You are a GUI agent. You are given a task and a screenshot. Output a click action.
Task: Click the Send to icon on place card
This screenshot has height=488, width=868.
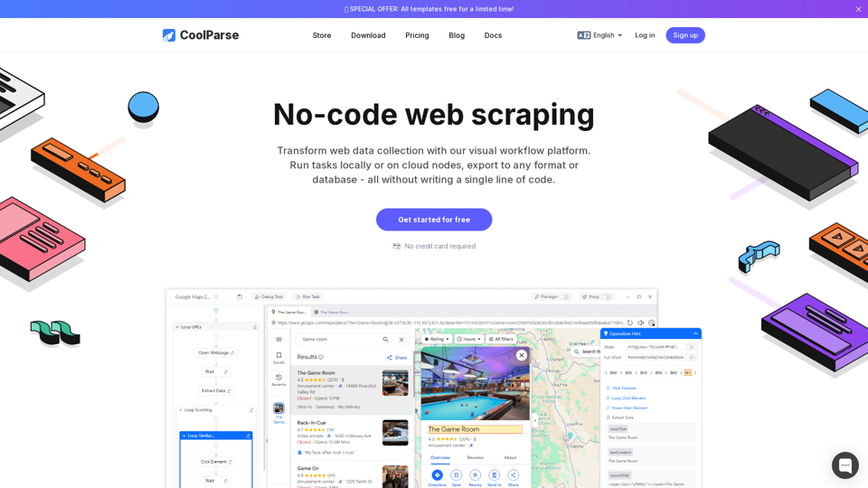495,474
